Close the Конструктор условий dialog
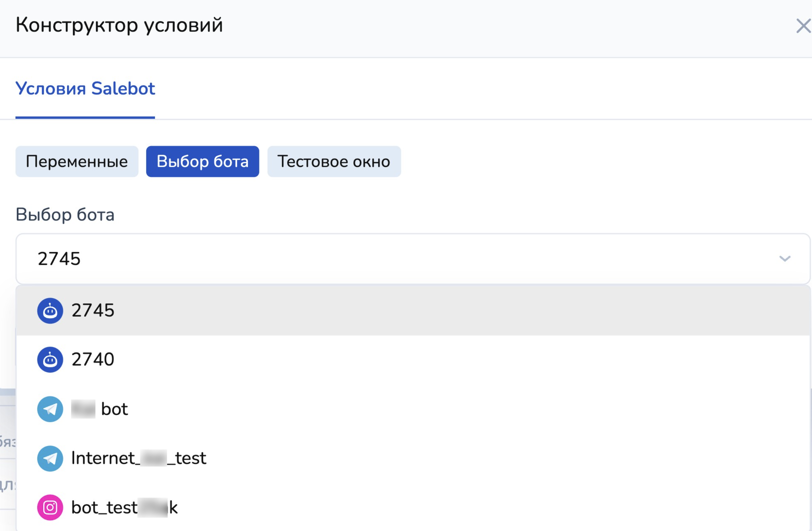The width and height of the screenshot is (812, 531). click(803, 26)
